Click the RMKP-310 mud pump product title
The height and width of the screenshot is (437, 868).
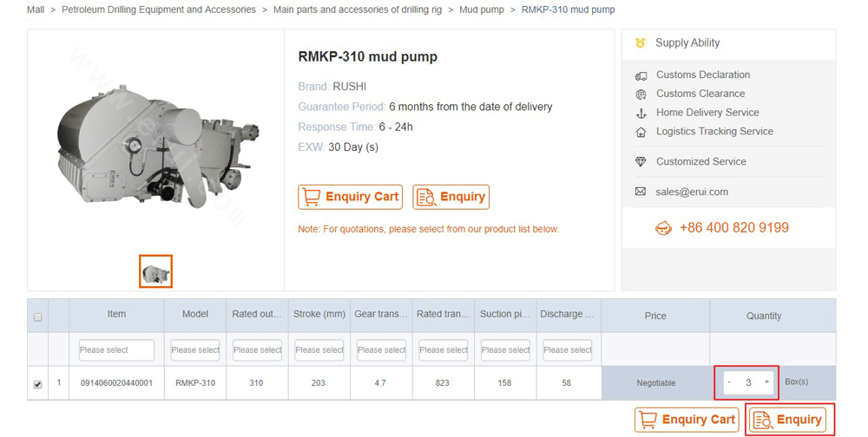pyautogui.click(x=367, y=56)
